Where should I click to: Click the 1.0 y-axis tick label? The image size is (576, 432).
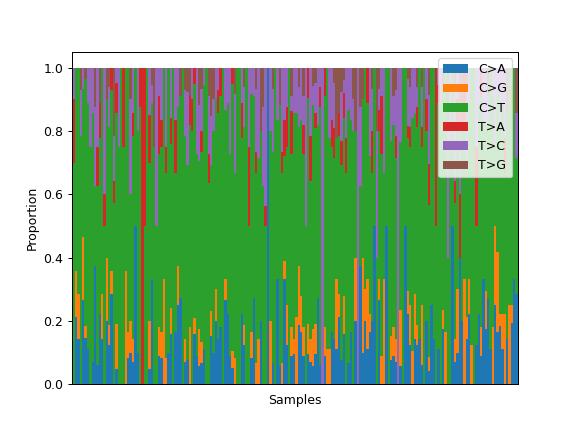point(54,69)
